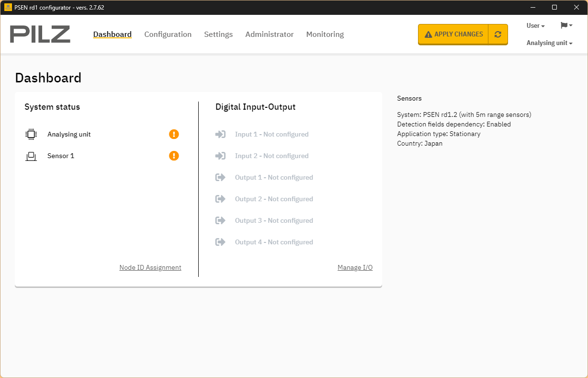This screenshot has width=588, height=378.
Task: Click the Analysing unit orange warning icon
Action: (x=174, y=134)
